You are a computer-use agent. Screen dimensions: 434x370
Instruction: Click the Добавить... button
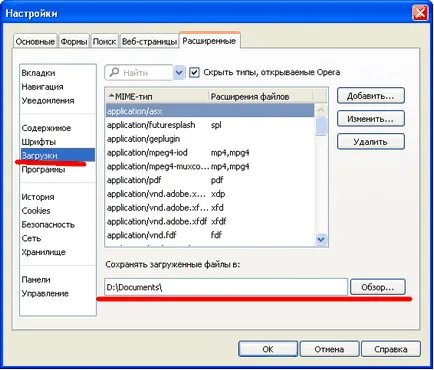[x=371, y=96]
